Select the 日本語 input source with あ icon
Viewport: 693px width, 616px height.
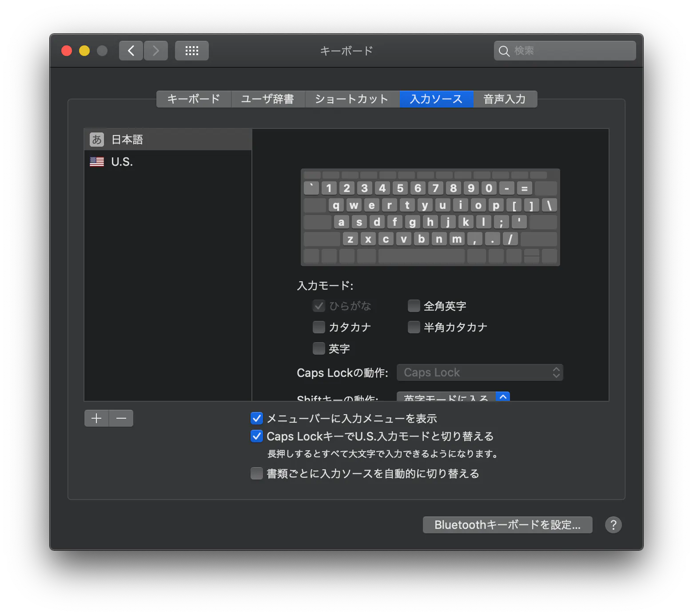pos(127,139)
